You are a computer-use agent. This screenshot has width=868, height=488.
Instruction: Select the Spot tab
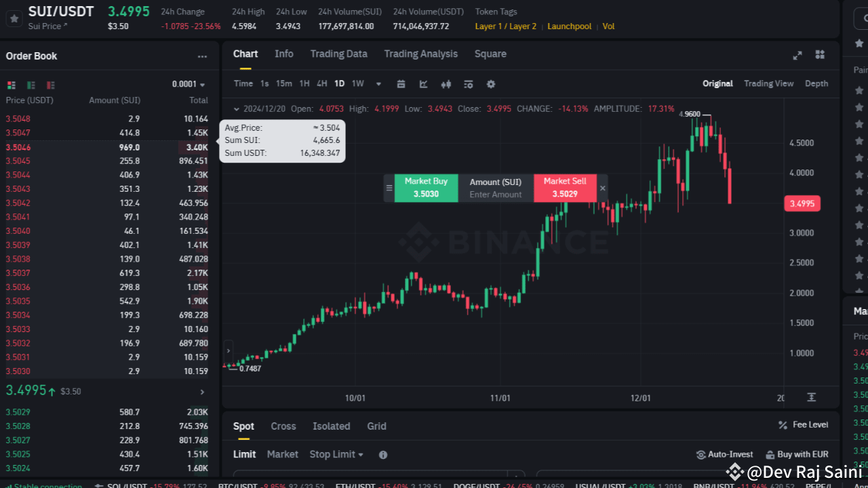click(243, 426)
